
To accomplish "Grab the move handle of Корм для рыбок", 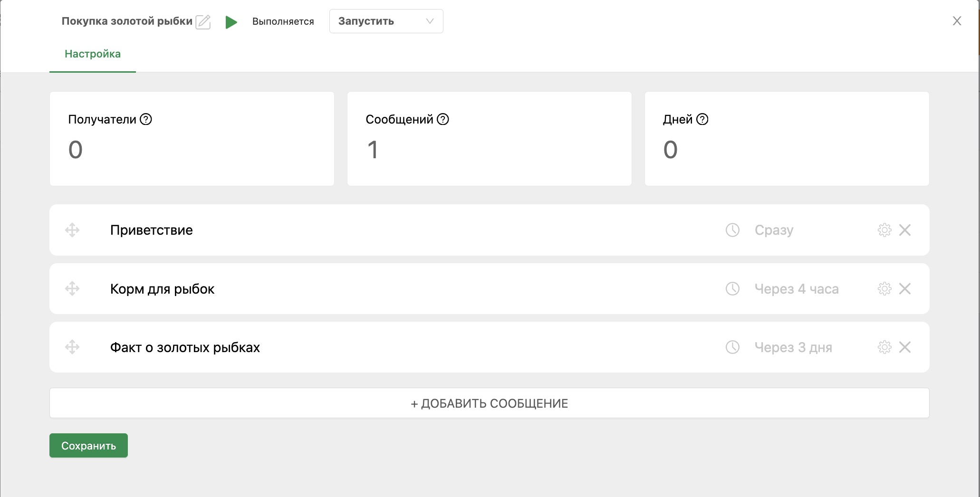I will (x=72, y=288).
